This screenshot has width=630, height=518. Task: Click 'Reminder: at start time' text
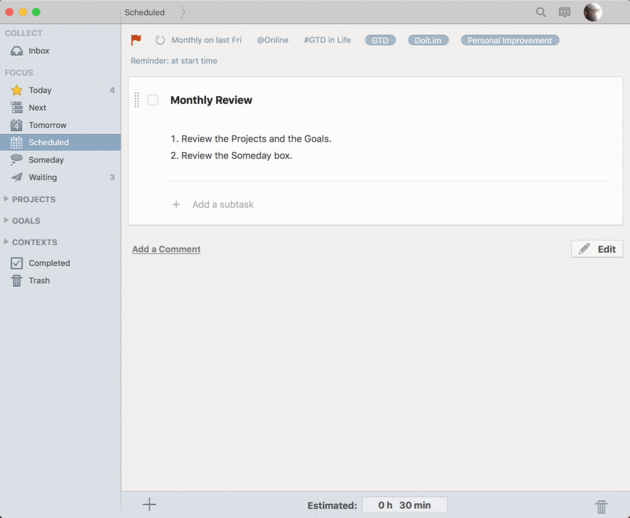pyautogui.click(x=174, y=61)
